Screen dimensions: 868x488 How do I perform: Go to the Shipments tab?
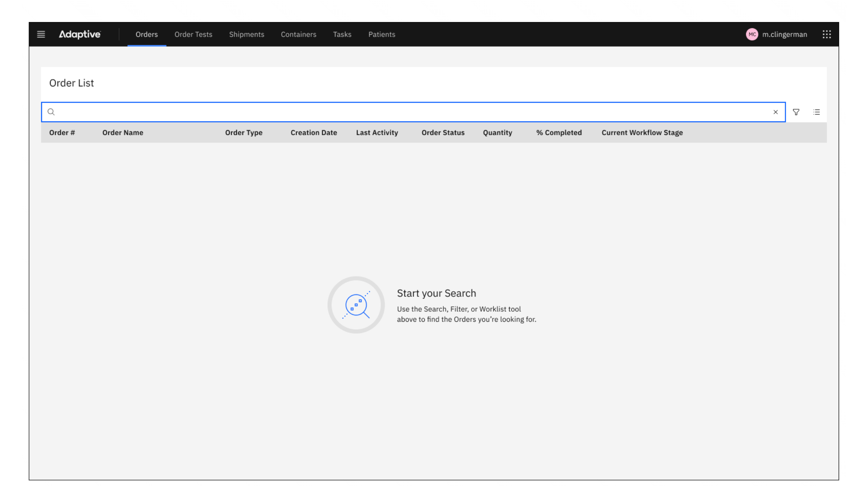point(246,34)
